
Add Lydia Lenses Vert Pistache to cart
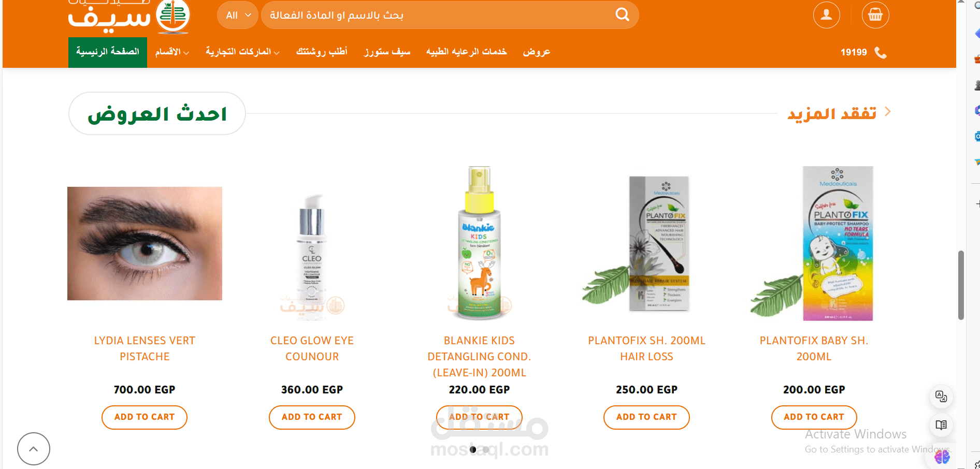pyautogui.click(x=145, y=417)
